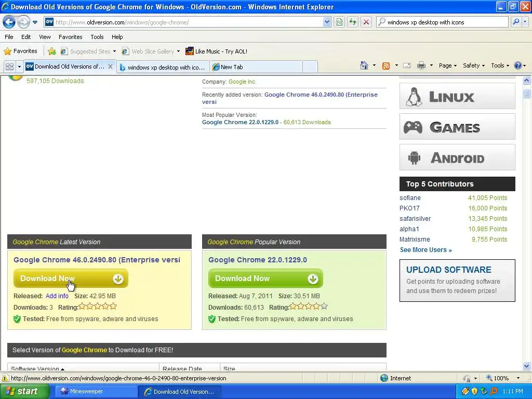Open contributor safarisilver profile link
The image size is (532, 399).
[415, 219]
